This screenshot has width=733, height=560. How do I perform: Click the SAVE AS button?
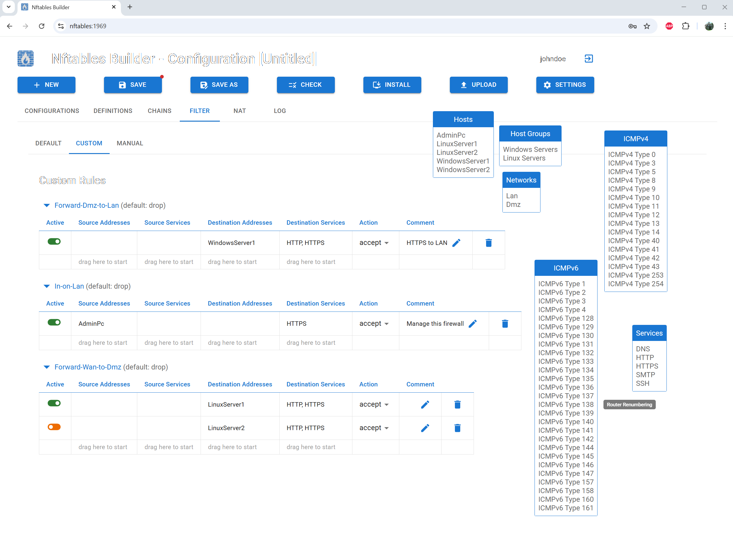coord(219,85)
